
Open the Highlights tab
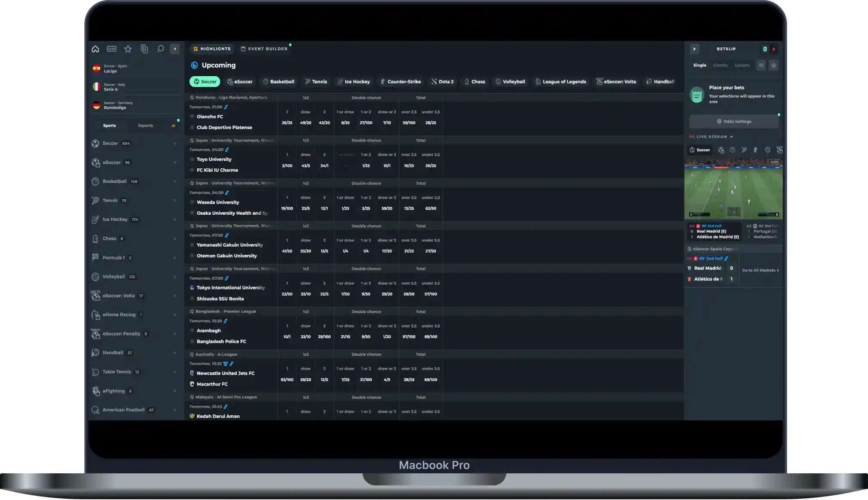(x=211, y=49)
